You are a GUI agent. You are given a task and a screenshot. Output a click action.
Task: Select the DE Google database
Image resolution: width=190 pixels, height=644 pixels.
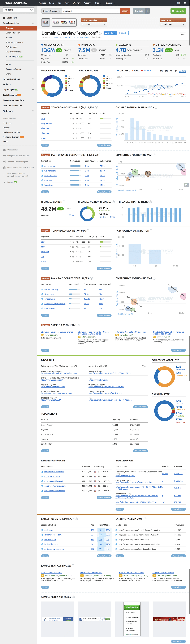pyautogui.click(x=64, y=22)
